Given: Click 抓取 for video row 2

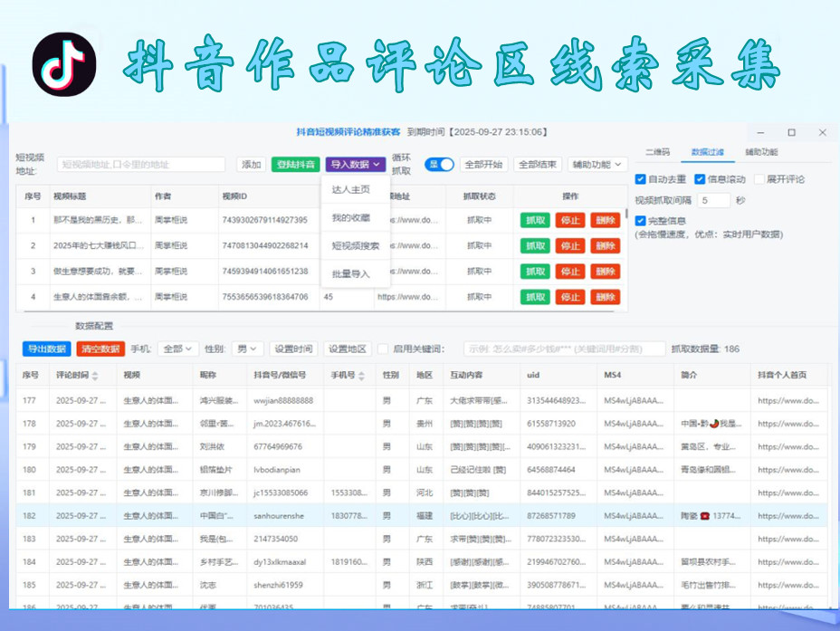Looking at the screenshot, I should click(x=535, y=246).
